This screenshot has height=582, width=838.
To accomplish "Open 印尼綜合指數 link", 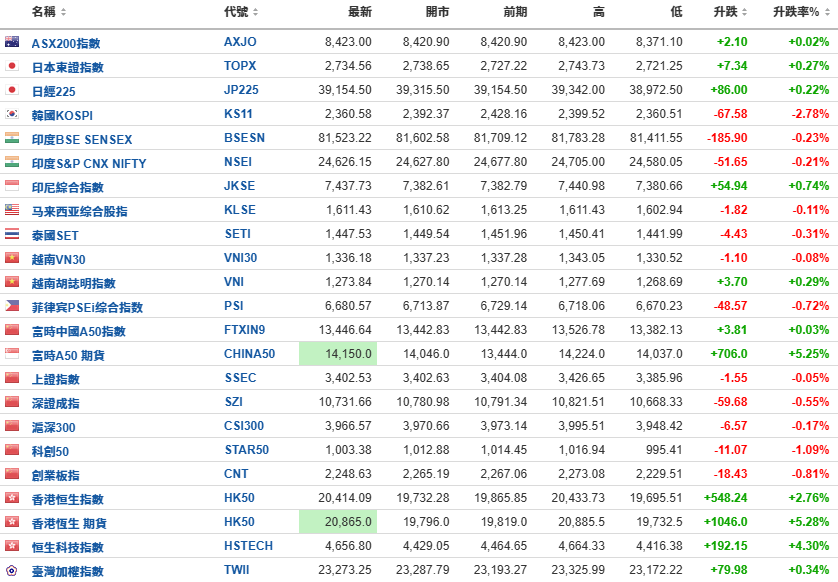I will click(x=67, y=188).
